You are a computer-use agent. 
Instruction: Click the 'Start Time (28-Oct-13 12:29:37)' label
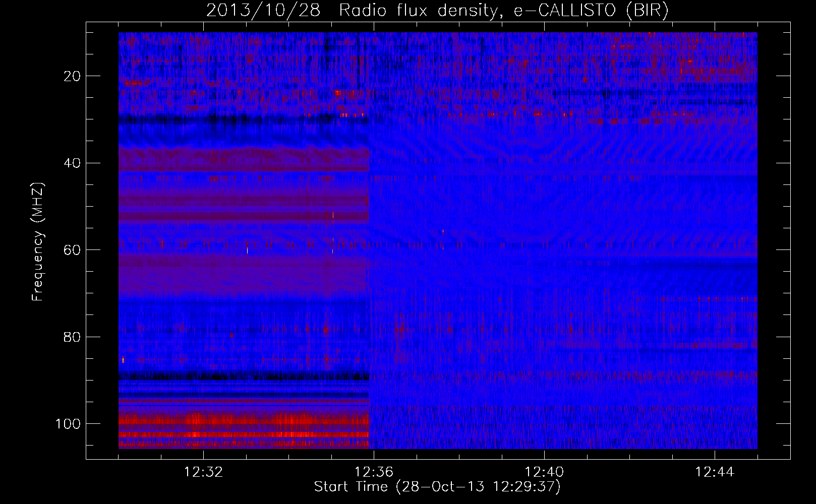pos(437,487)
